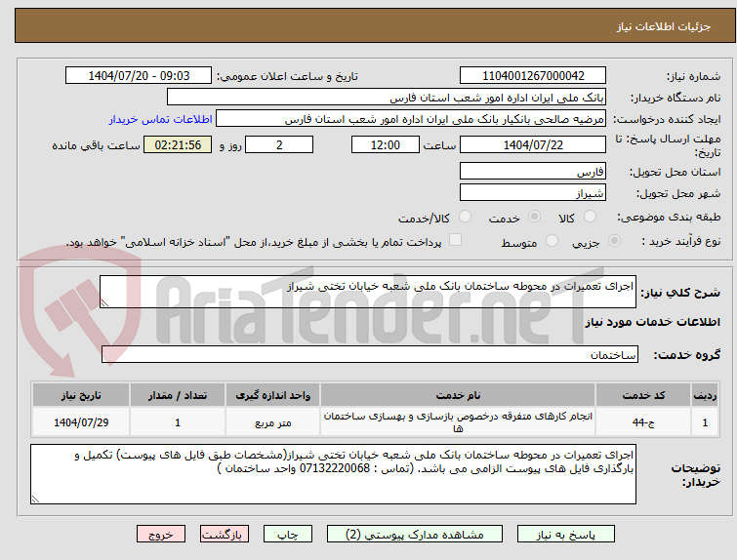The image size is (737, 560).
Task: Click the خروج exit button
Action: click(161, 535)
